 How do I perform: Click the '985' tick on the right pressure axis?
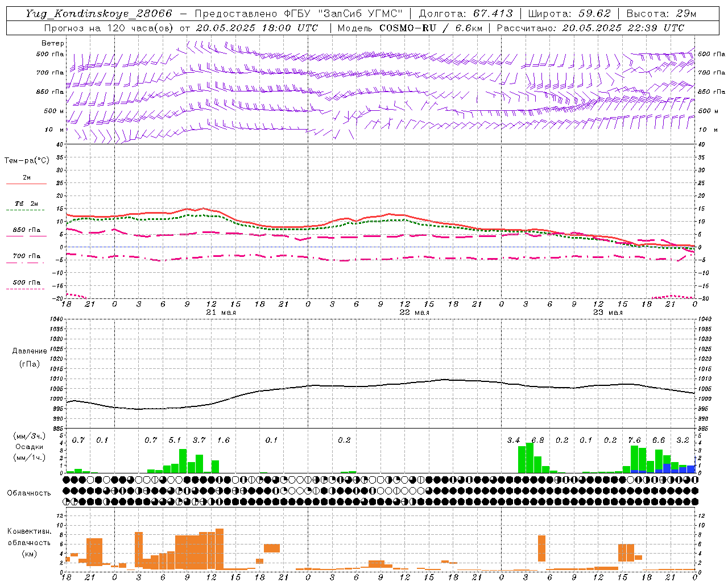tap(704, 429)
